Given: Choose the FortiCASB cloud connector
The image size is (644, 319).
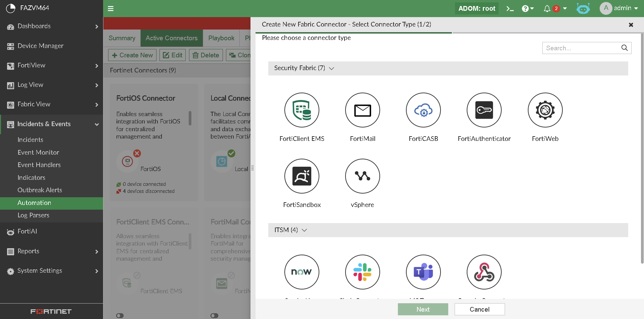Looking at the screenshot, I should [x=423, y=110].
